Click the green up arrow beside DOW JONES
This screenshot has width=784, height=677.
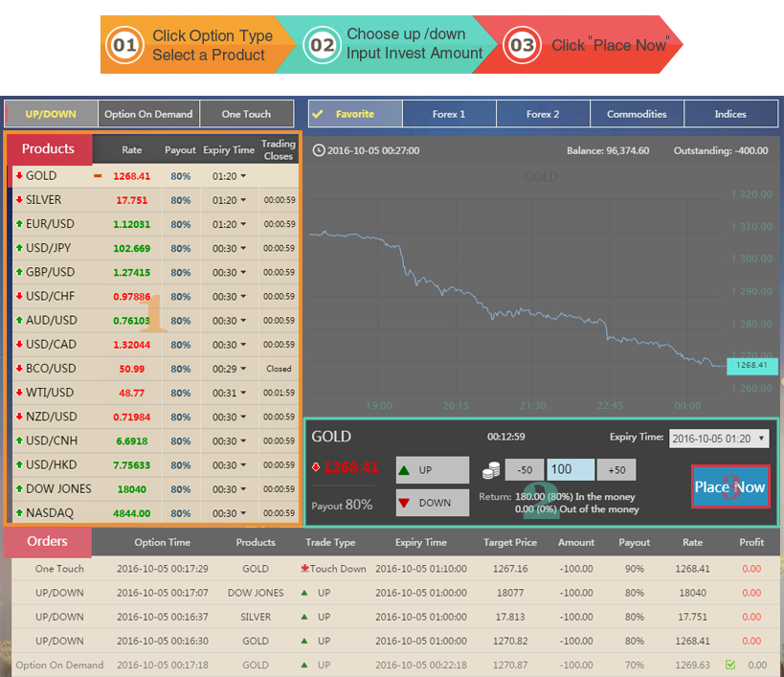tap(19, 488)
